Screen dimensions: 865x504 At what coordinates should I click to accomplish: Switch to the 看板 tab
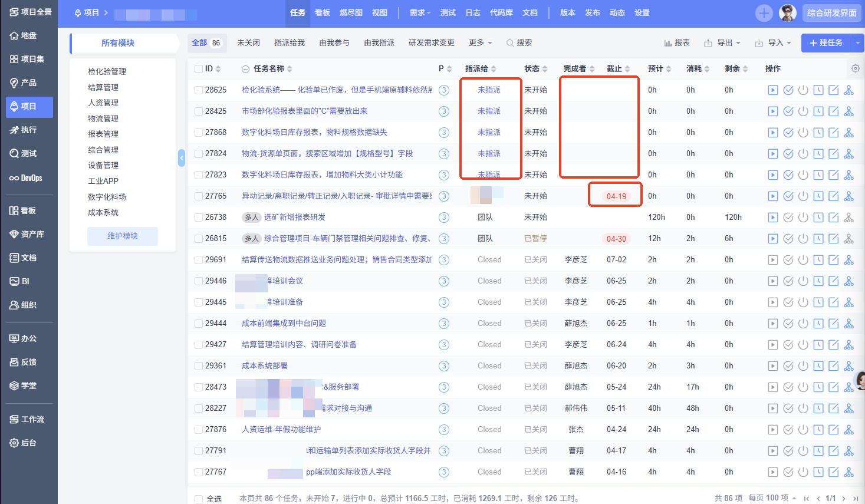[323, 12]
